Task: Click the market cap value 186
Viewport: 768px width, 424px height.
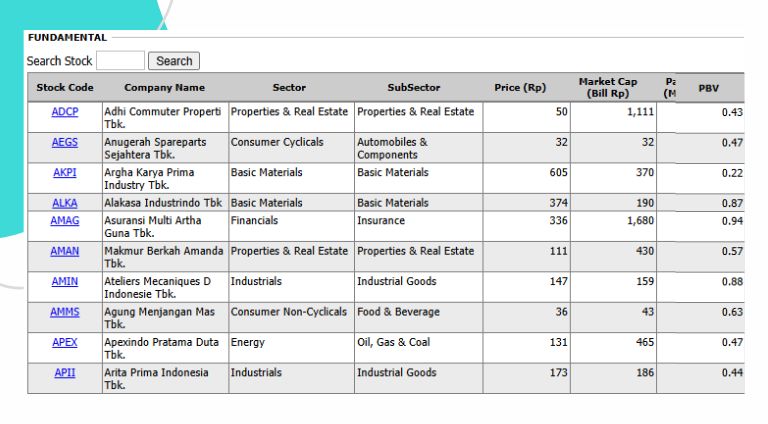Action: (x=645, y=372)
